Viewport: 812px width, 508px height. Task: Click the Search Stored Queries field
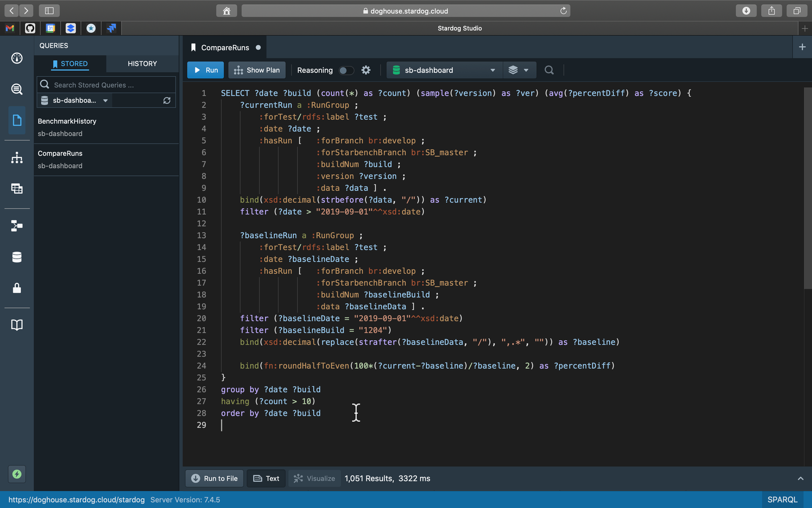click(112, 85)
